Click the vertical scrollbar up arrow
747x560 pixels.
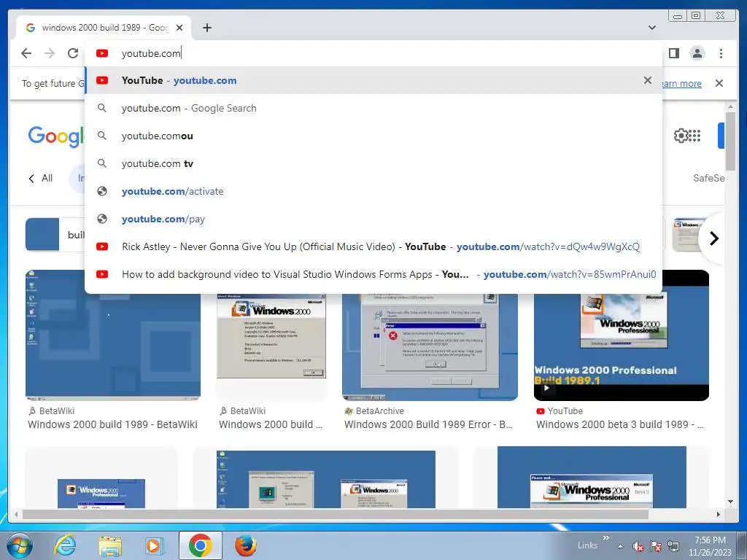pyautogui.click(x=730, y=106)
